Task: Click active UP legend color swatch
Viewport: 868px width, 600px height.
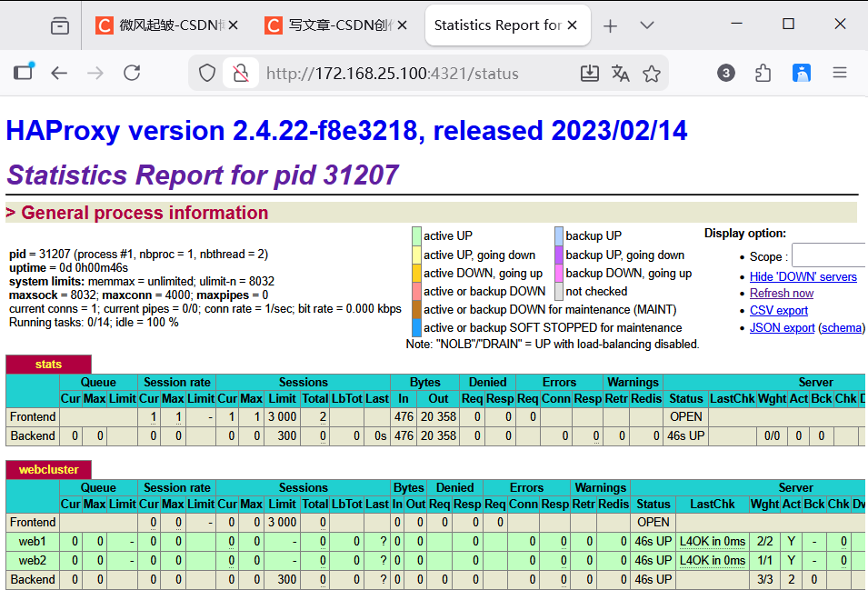Action: [x=417, y=236]
